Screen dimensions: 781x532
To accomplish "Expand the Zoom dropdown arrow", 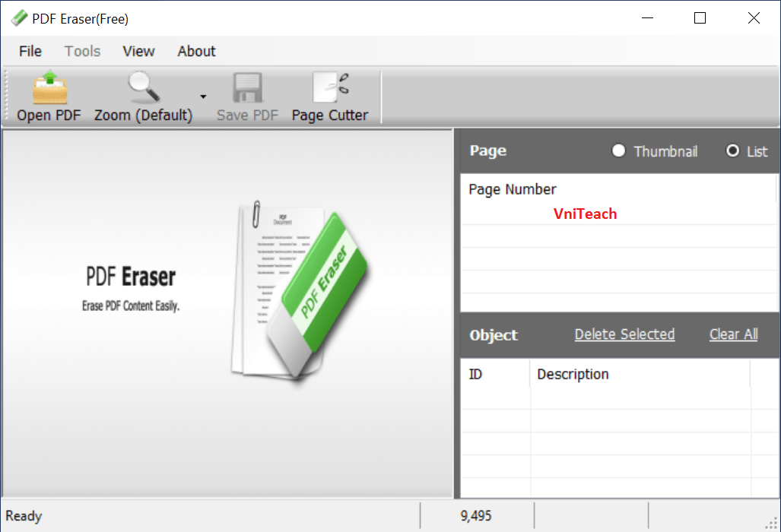I will (203, 97).
